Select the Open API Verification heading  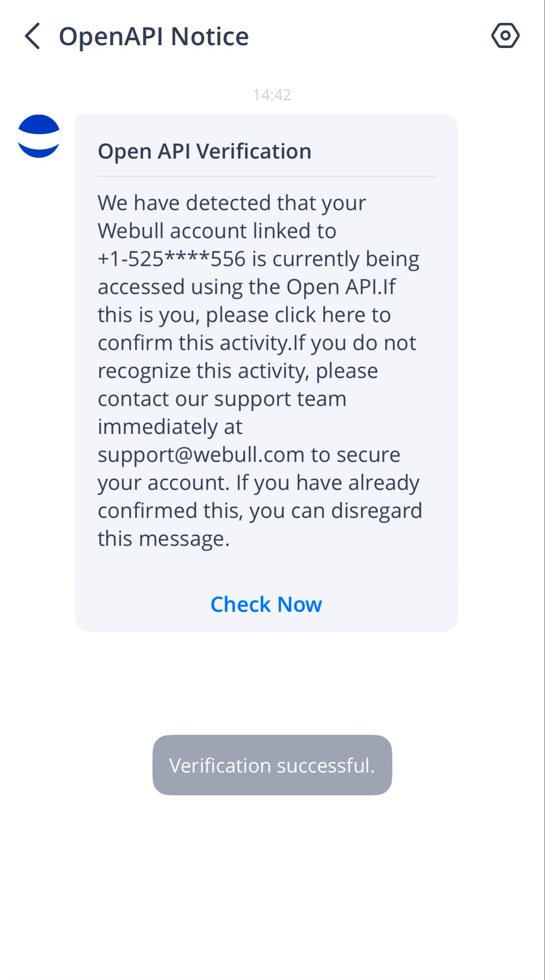(x=204, y=151)
